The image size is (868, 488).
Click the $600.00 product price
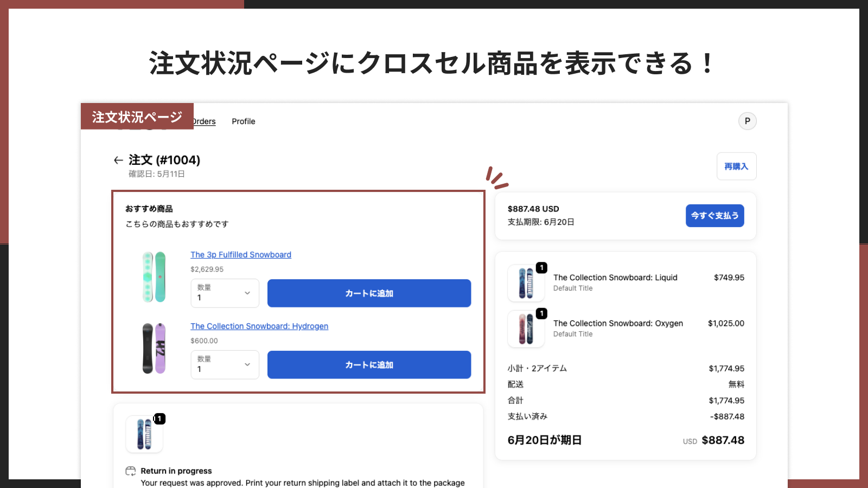point(204,341)
